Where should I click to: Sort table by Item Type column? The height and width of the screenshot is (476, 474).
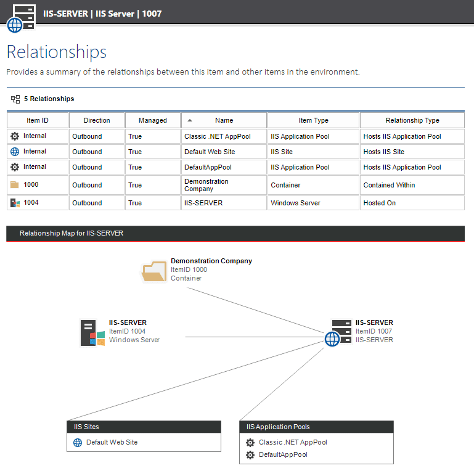(x=314, y=120)
